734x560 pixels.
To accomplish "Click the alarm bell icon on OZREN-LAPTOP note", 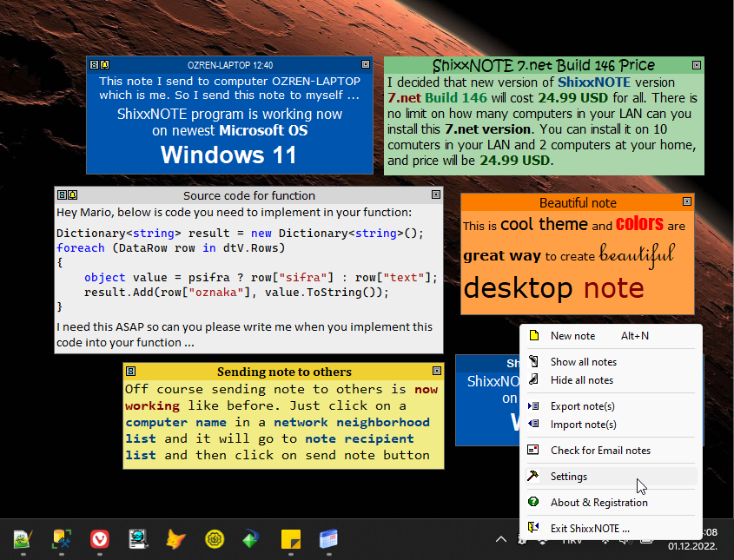I will (x=104, y=64).
